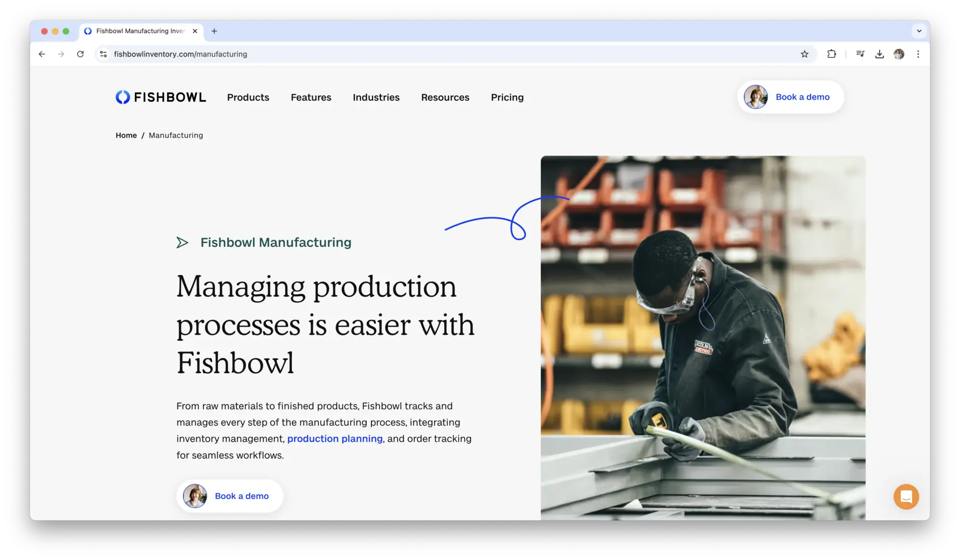Minimize the browser window with yellow button

click(55, 31)
